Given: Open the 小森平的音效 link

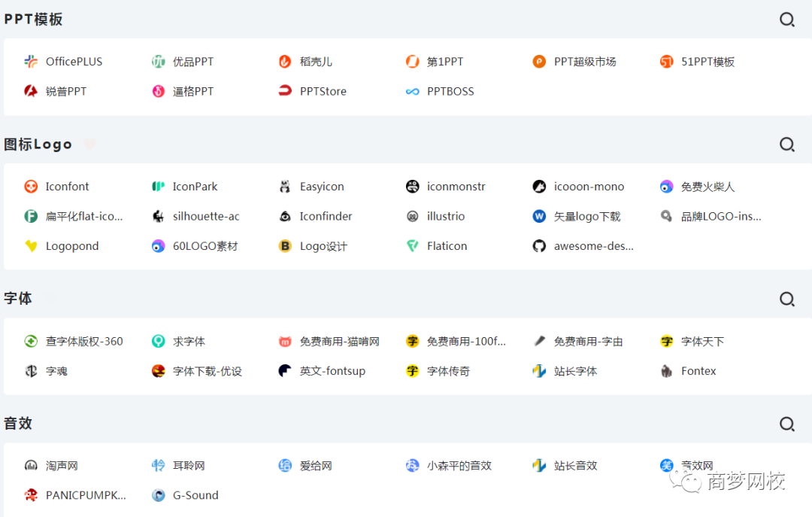Looking at the screenshot, I should click(x=459, y=466).
